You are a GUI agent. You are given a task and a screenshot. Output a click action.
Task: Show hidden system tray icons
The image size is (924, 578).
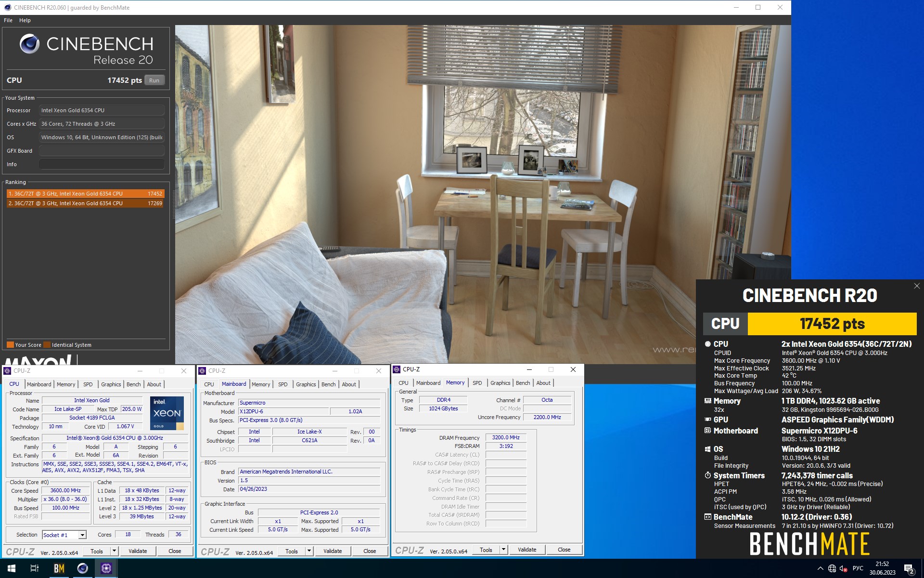820,568
